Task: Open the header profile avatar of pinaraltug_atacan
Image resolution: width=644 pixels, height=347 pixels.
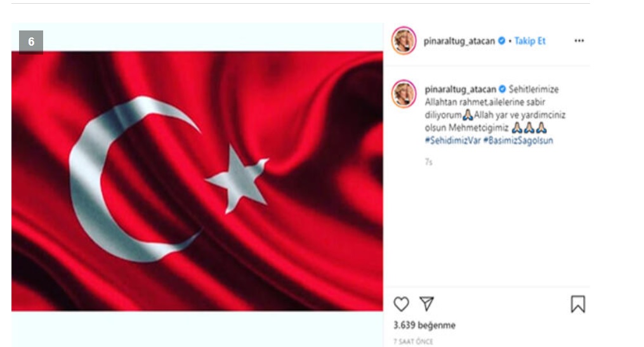Action: tap(404, 41)
